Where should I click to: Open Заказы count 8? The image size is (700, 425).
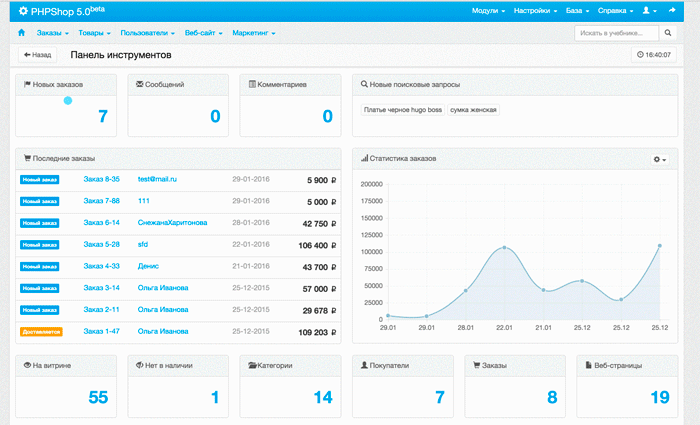click(x=552, y=397)
